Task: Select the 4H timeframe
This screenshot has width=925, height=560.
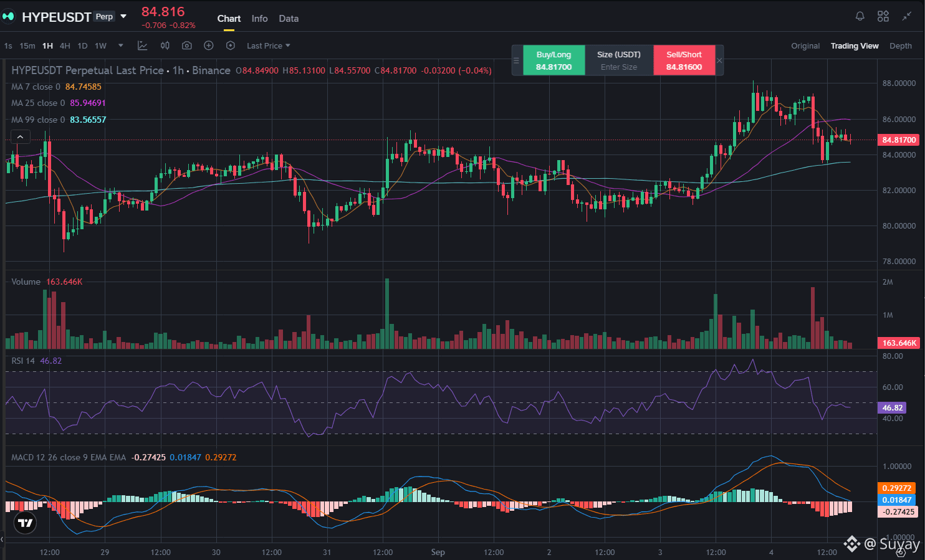Action: [65, 46]
